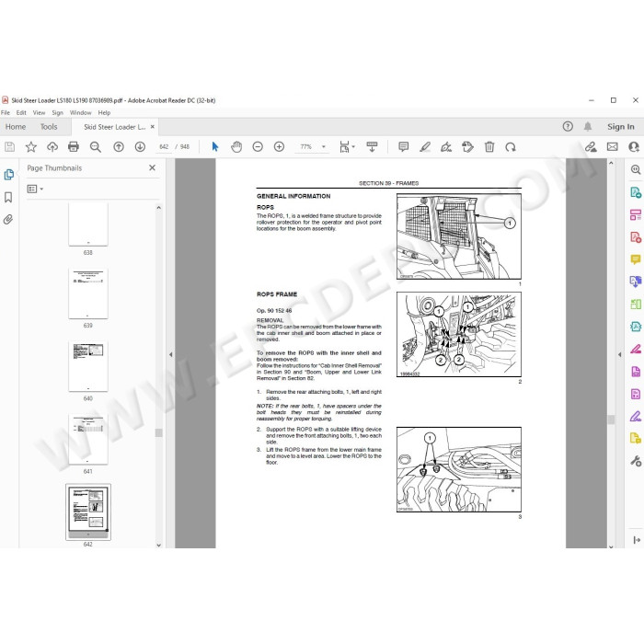Open Window menu
The width and height of the screenshot is (644, 644).
tap(81, 112)
